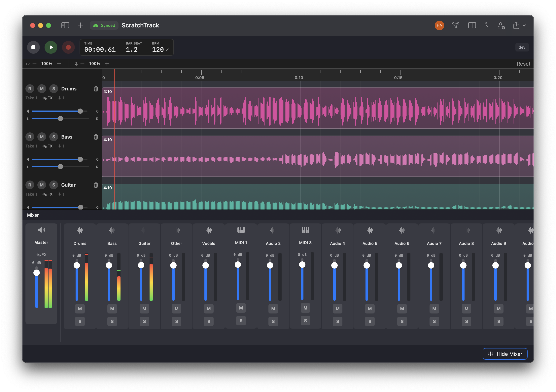
Task: Expand the share menu chevron
Action: pos(524,25)
